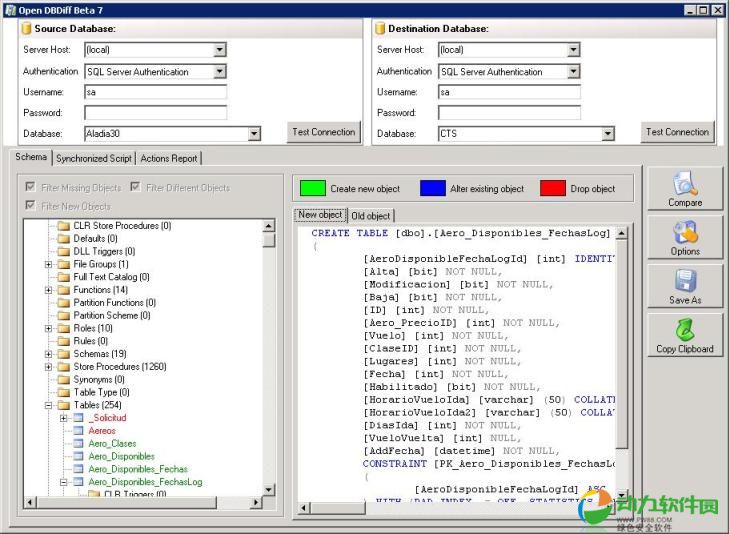Click the Save As disk icon
The image size is (730, 534).
click(x=685, y=281)
